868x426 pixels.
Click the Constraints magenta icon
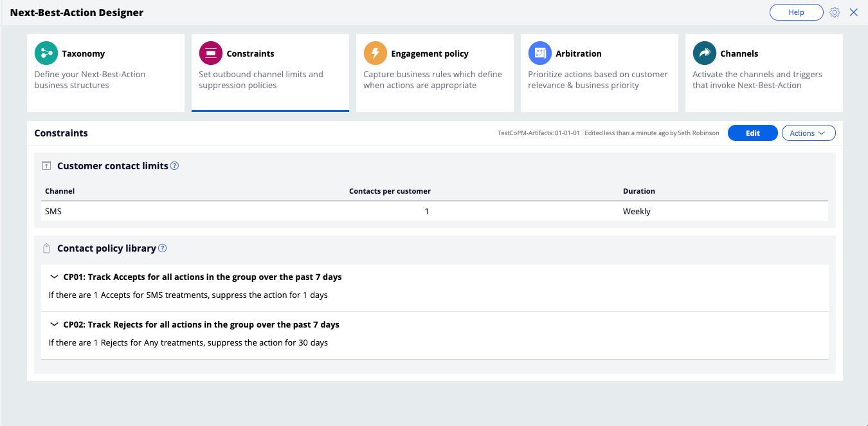211,54
